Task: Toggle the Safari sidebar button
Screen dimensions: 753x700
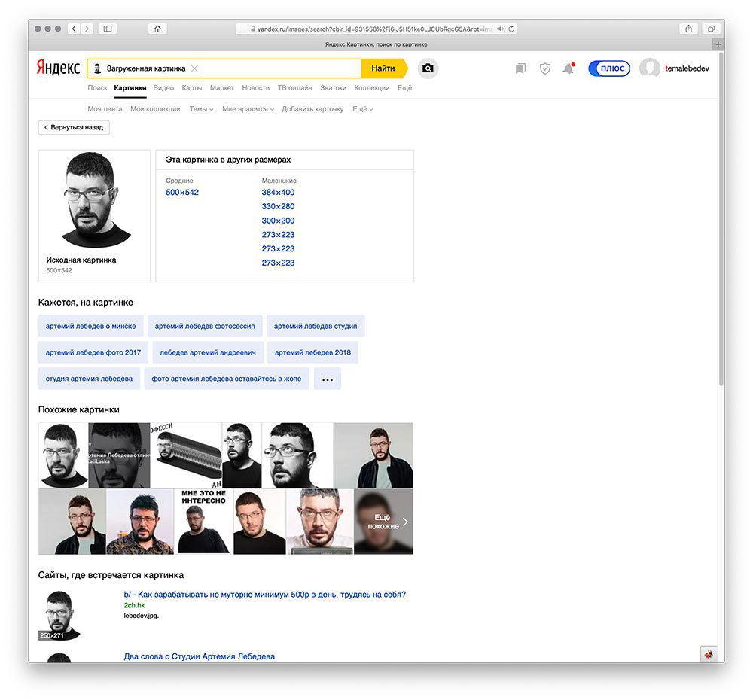Action: 108,29
